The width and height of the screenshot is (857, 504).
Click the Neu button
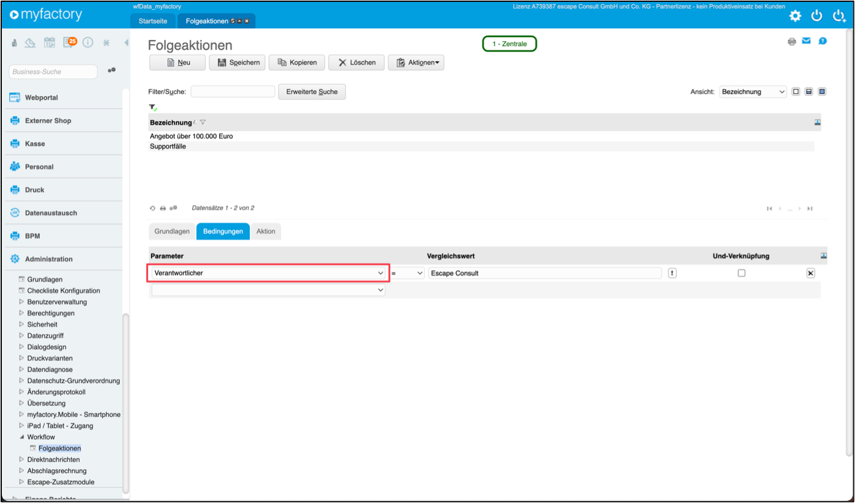tap(177, 63)
